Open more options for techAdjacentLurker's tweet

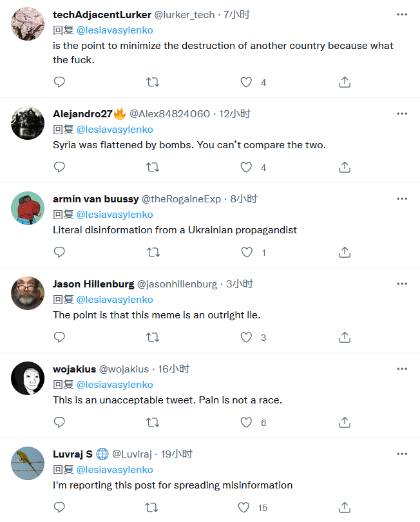[402, 15]
